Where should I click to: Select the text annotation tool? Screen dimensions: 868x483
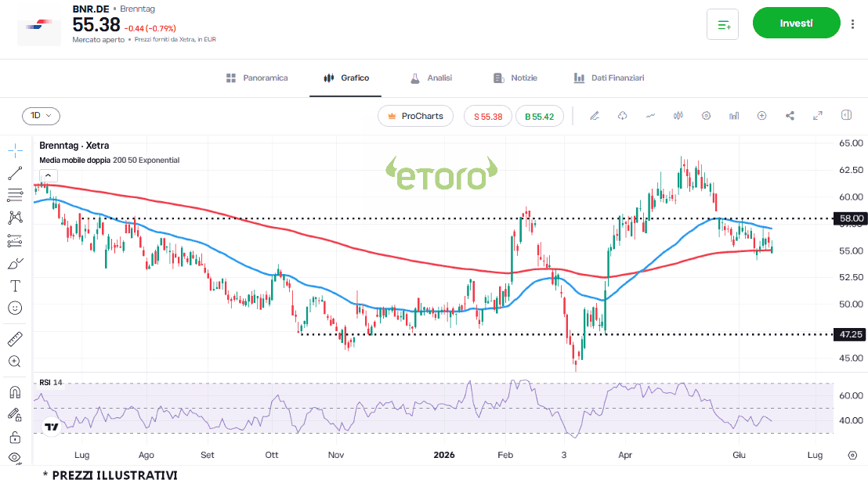coord(15,286)
